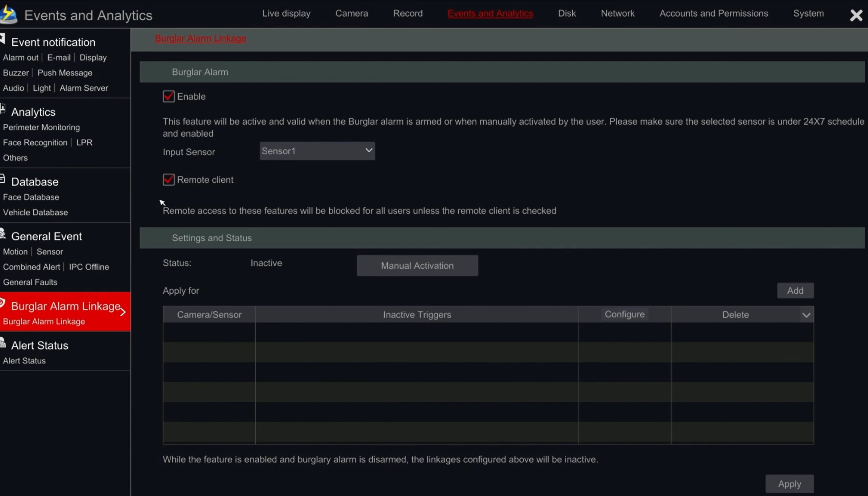Image resolution: width=868 pixels, height=496 pixels.
Task: Click the General Event section icon
Action: click(3, 234)
